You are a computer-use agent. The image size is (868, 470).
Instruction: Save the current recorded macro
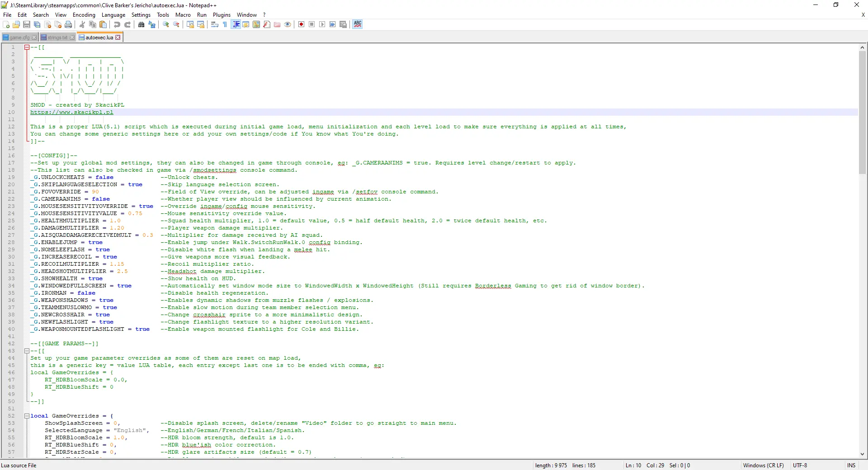point(343,24)
